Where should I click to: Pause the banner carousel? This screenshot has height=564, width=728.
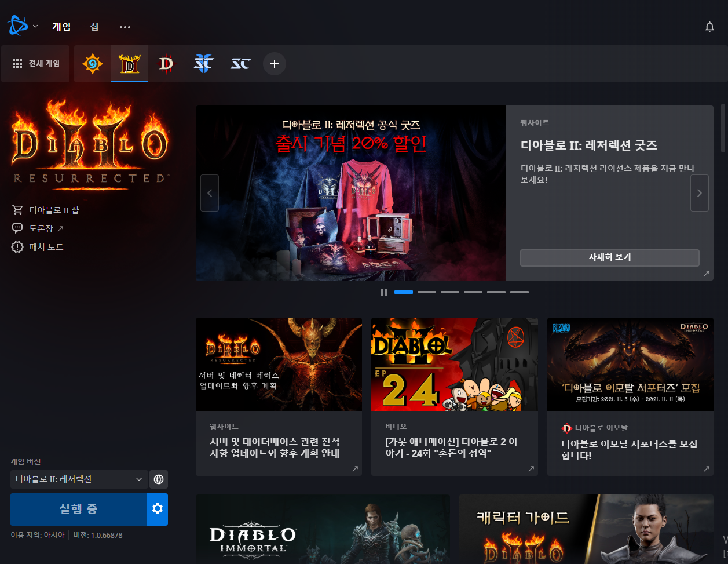click(x=383, y=292)
